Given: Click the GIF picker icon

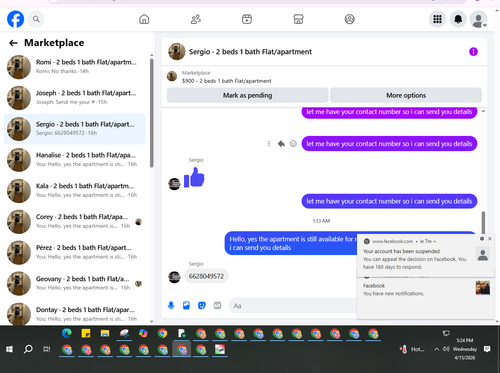Looking at the screenshot, I should 217,305.
